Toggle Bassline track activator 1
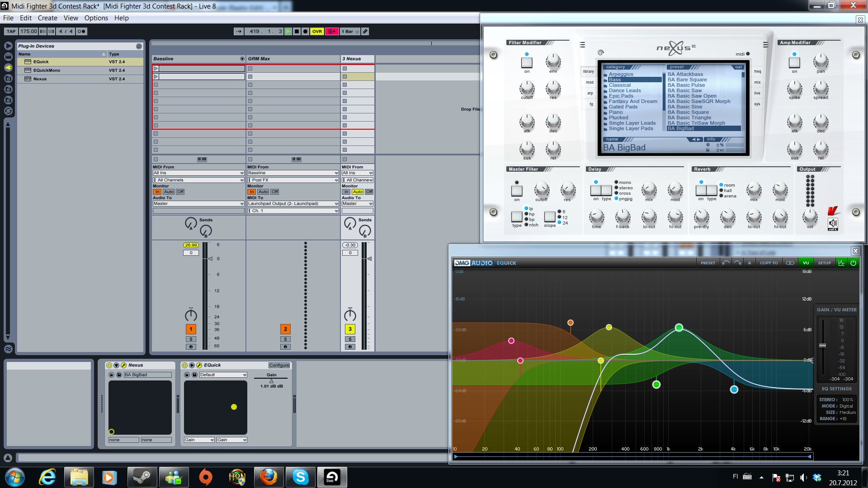This screenshot has width=868, height=488. click(x=191, y=329)
